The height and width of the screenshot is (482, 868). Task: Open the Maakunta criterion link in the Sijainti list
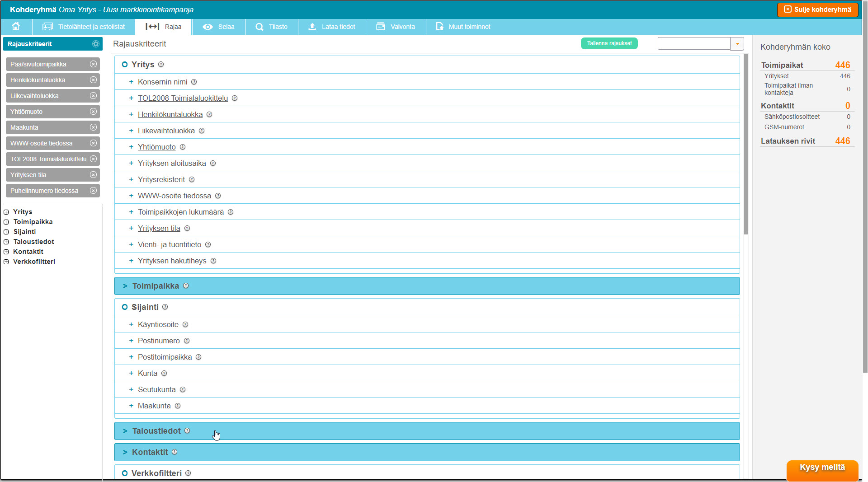point(154,406)
